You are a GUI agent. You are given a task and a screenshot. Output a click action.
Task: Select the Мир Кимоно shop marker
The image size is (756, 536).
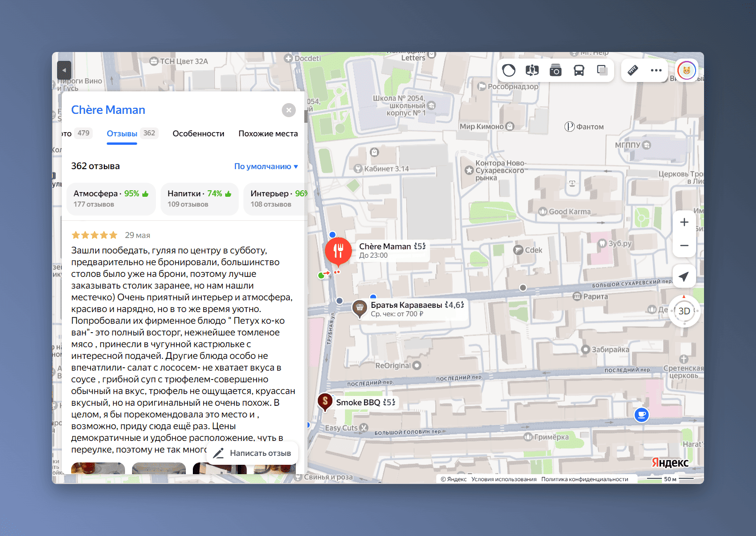pyautogui.click(x=510, y=127)
